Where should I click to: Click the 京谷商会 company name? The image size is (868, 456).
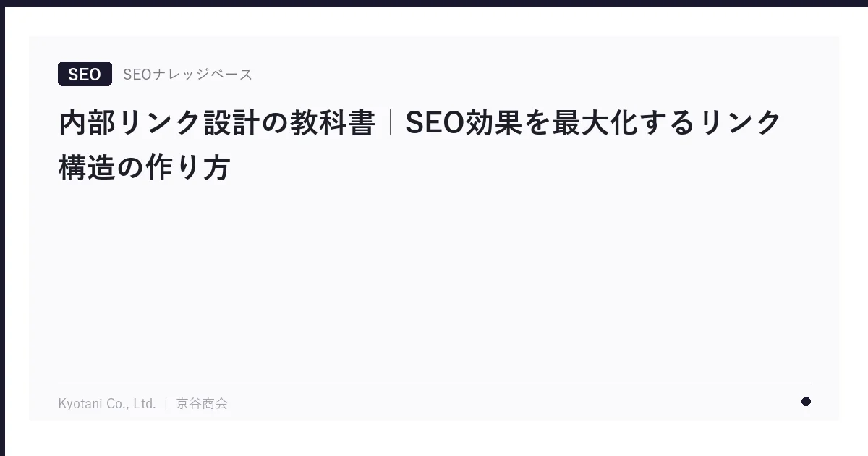(x=202, y=403)
